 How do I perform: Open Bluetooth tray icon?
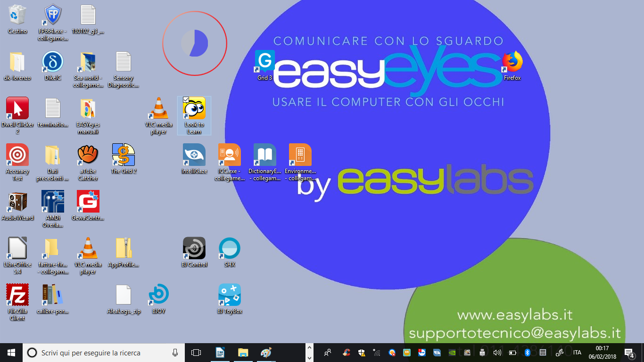[528, 353]
